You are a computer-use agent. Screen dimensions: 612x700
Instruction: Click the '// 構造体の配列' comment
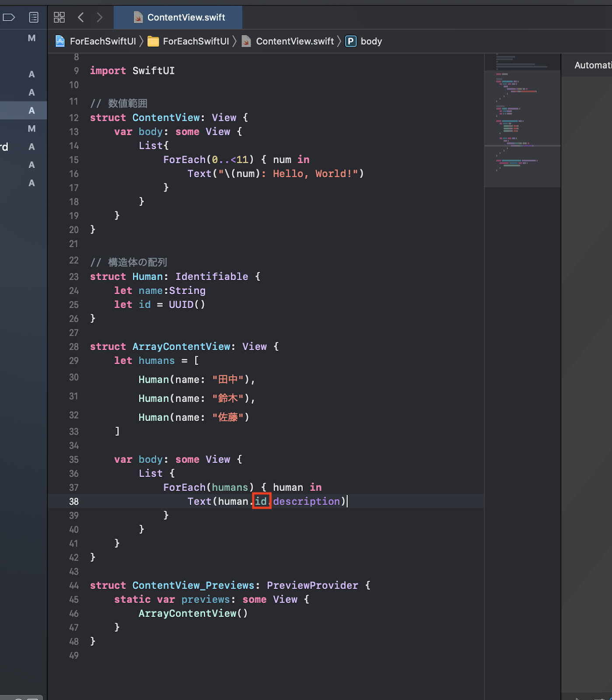click(x=129, y=262)
